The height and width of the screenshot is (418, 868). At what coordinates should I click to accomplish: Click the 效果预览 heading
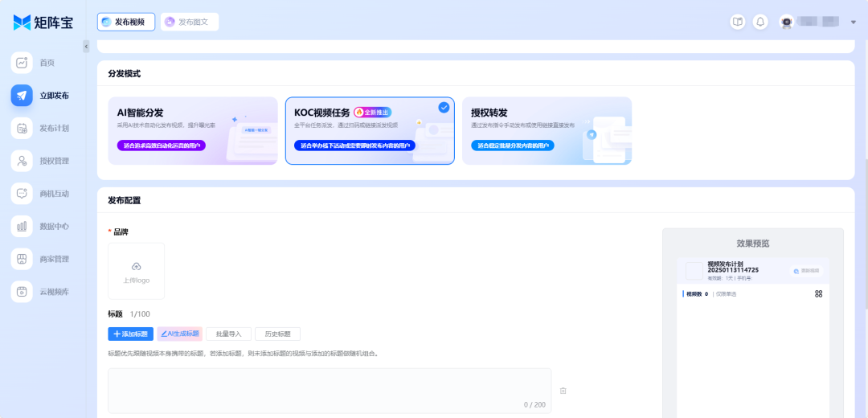click(x=753, y=244)
